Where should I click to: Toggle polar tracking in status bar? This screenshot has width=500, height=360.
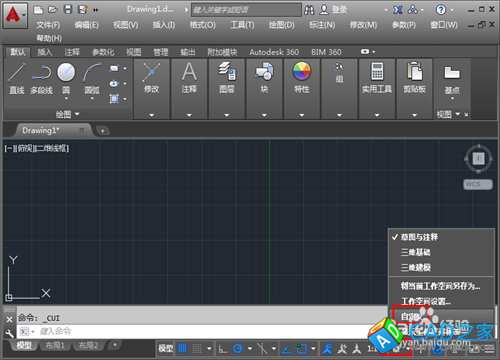tap(238, 349)
